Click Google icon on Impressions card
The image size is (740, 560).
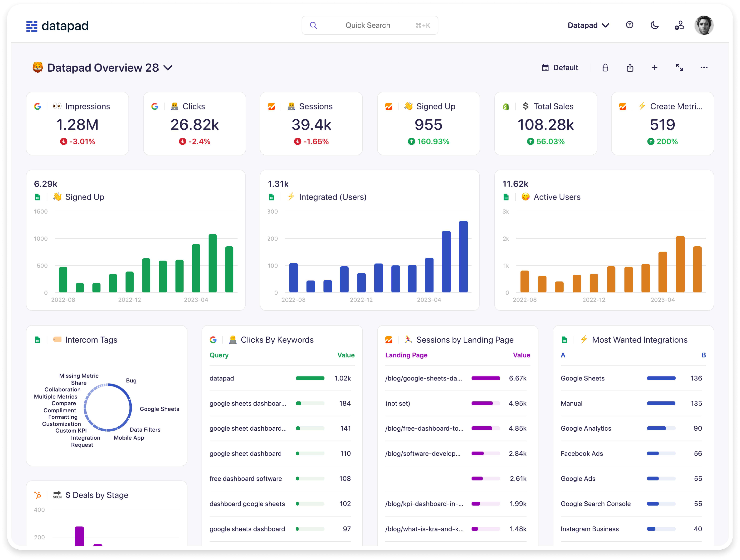coord(37,106)
